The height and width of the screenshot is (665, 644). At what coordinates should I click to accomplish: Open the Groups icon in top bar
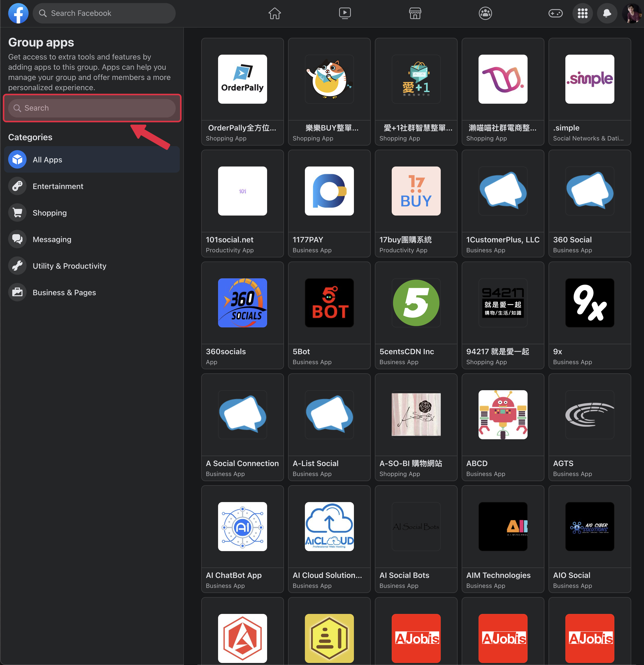(x=485, y=13)
